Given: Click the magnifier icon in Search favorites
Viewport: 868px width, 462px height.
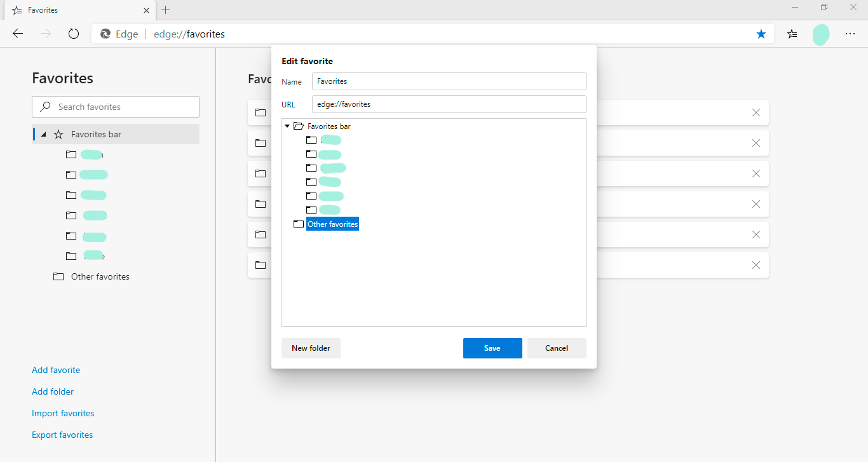Looking at the screenshot, I should (x=44, y=106).
